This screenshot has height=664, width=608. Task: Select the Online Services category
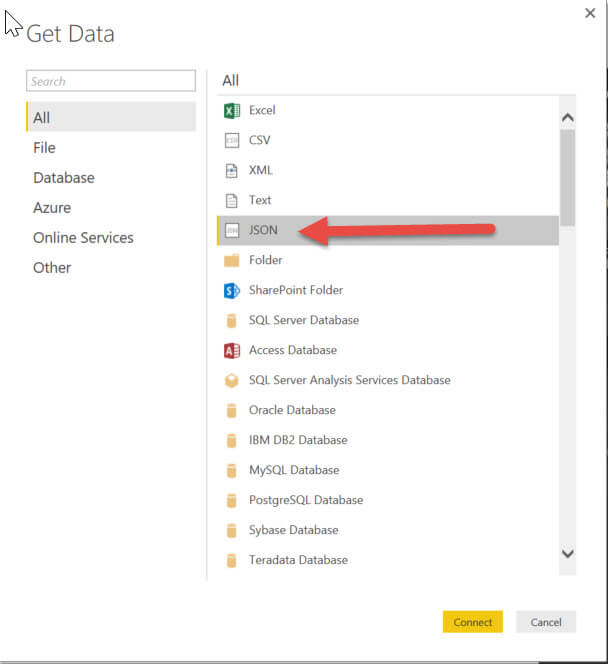click(83, 237)
